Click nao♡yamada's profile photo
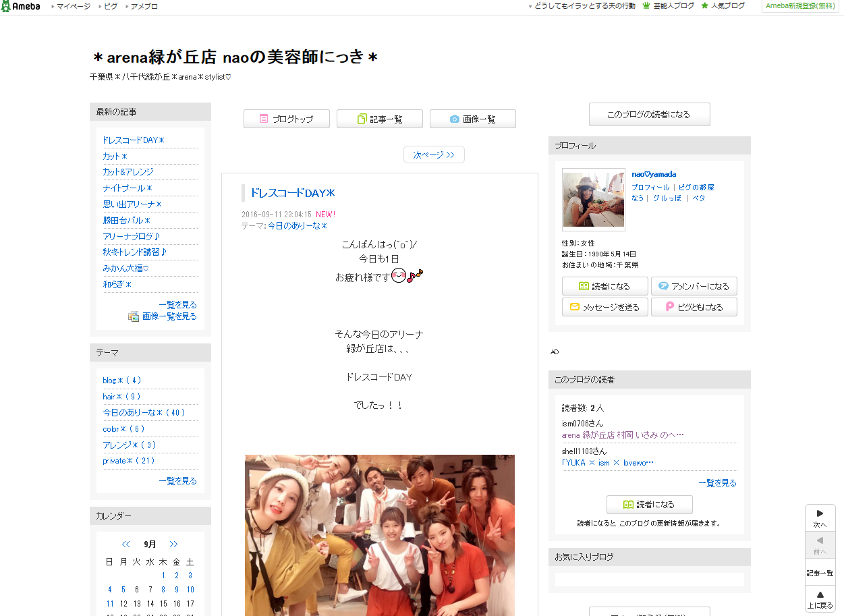844x616 pixels. [593, 200]
